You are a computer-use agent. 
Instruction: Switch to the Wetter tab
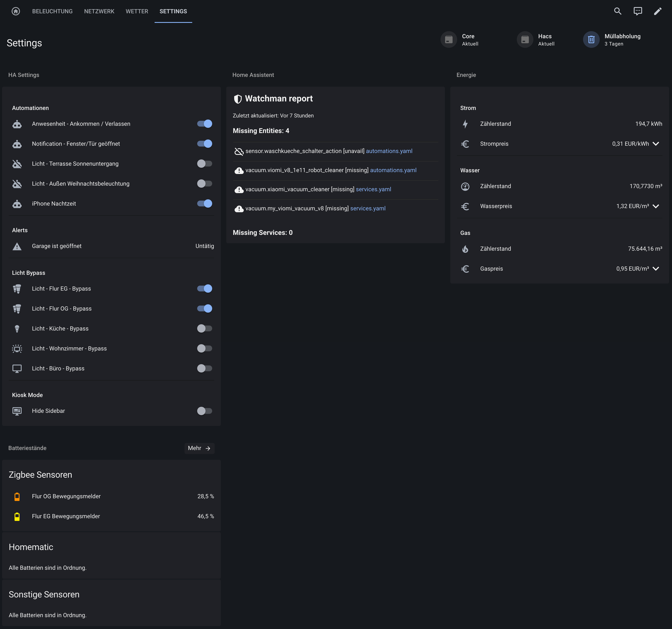tap(137, 11)
